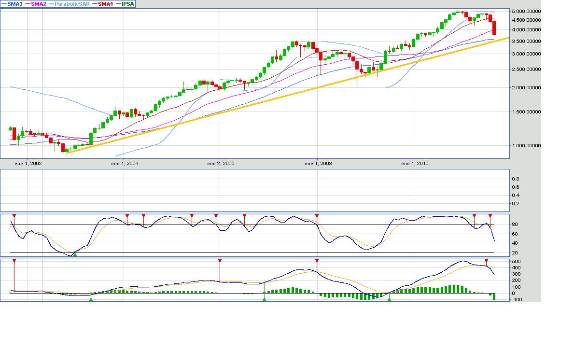
Task: Click middle green buy triangle in MACD panel
Action: tap(264, 299)
